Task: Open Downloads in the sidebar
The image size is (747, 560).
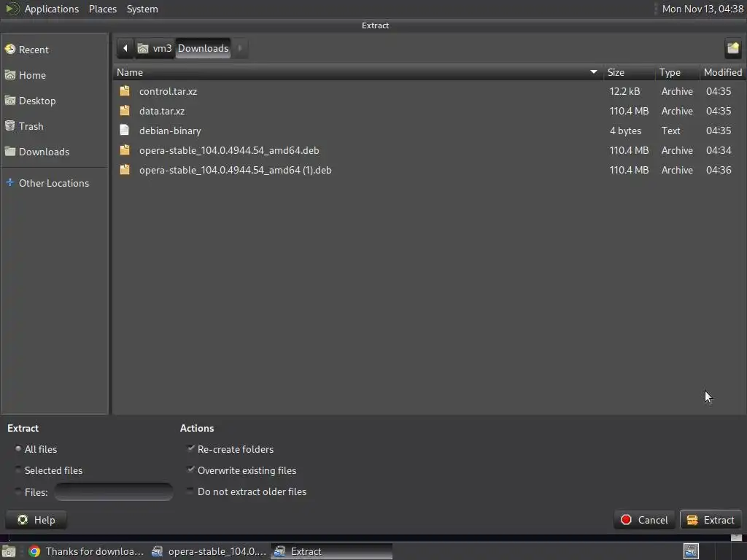Action: (x=44, y=152)
